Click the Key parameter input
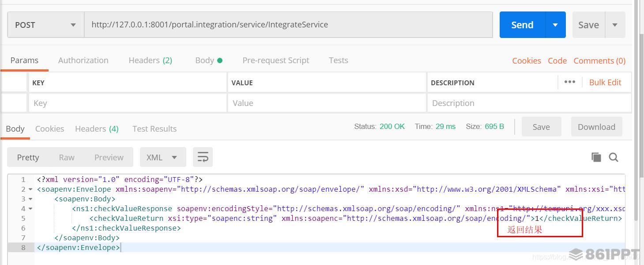Screen dimensions: 644x265 pos(128,103)
